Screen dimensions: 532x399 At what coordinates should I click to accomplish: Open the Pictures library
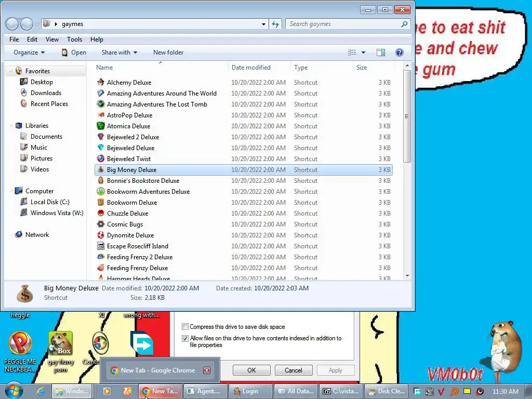tap(42, 158)
